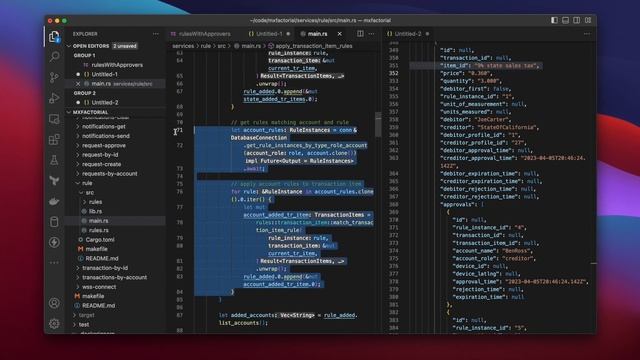
Task: Toggle bottom panel layout button
Action: point(565,20)
